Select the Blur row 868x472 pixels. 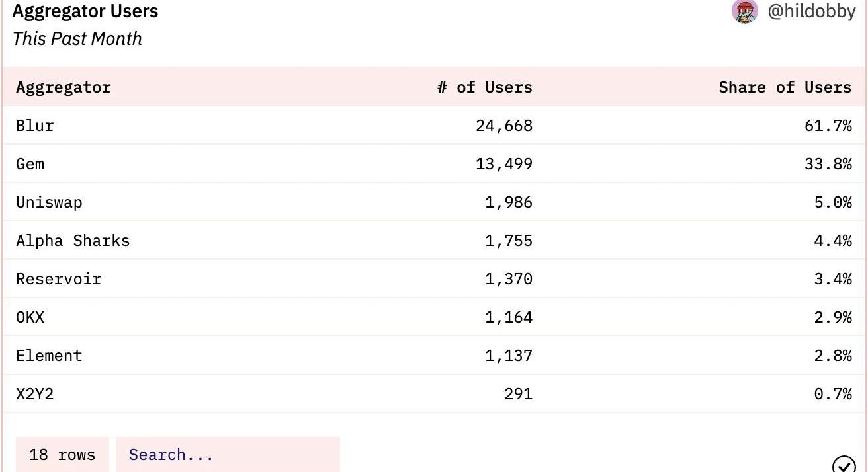pyautogui.click(x=434, y=126)
